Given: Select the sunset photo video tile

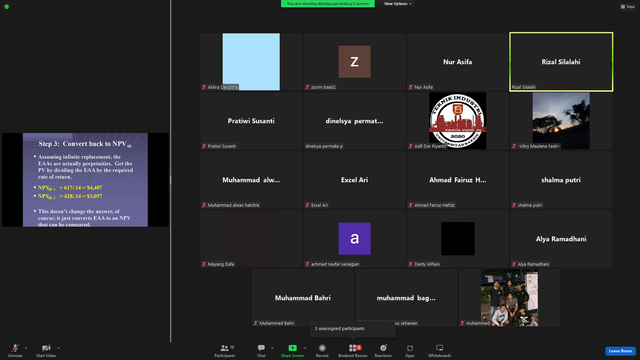Looking at the screenshot, I should point(561,121).
